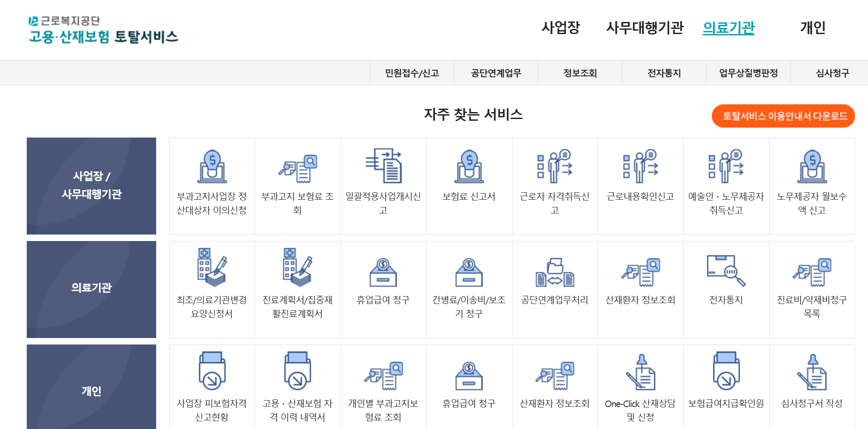Switch to 개인 top tab
This screenshot has height=429, width=868.
813,28
